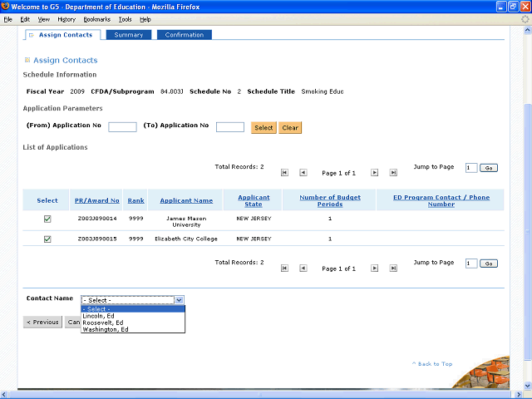Focus the top Jump to Page field
532x399 pixels.
471,168
